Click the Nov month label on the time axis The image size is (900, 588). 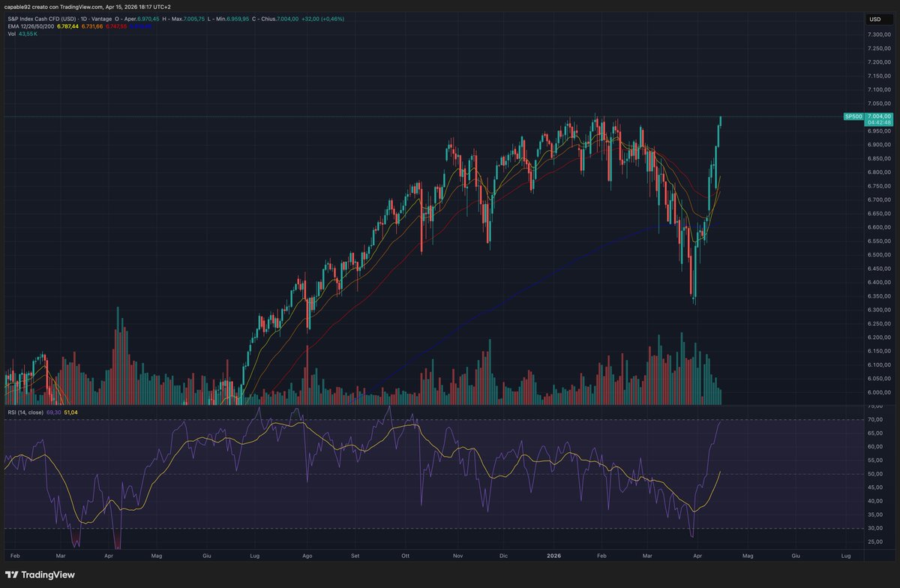click(458, 557)
